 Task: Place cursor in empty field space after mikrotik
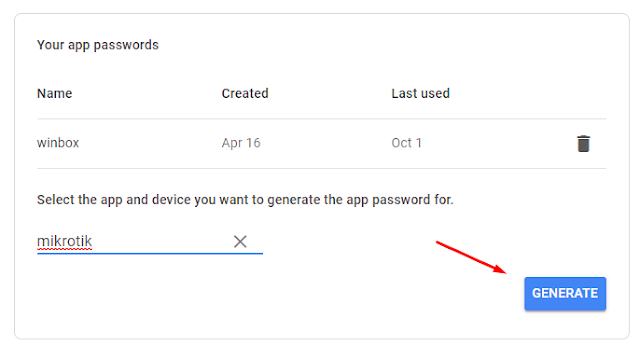(161, 241)
